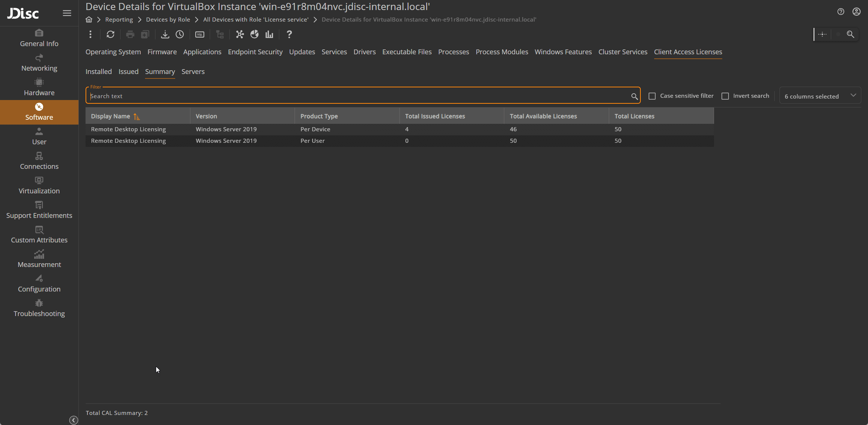Viewport: 868px width, 425px height.
Task: Enable Case sensitive filter checkbox
Action: pos(652,96)
